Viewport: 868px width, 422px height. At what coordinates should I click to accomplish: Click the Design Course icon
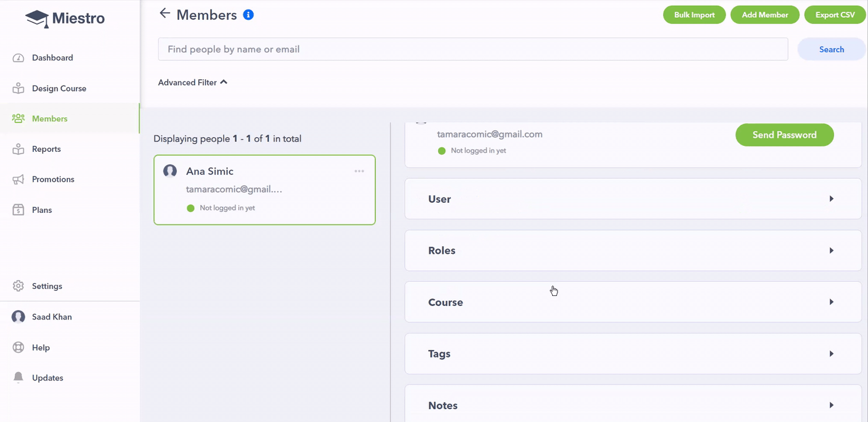19,89
